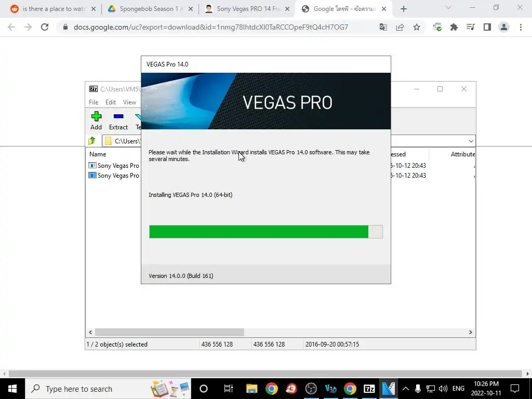Click the Add icon in 7-Zip toolbar
The height and width of the screenshot is (399, 532).
(96, 116)
